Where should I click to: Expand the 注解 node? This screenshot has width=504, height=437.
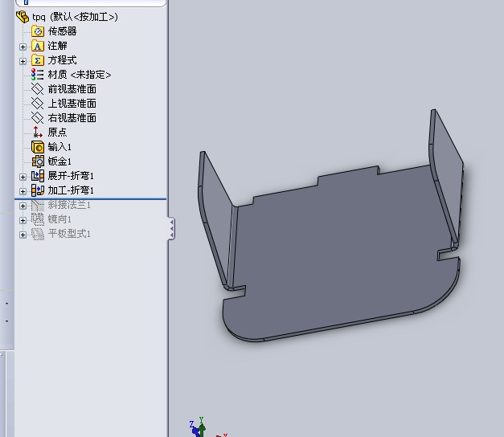pos(23,47)
